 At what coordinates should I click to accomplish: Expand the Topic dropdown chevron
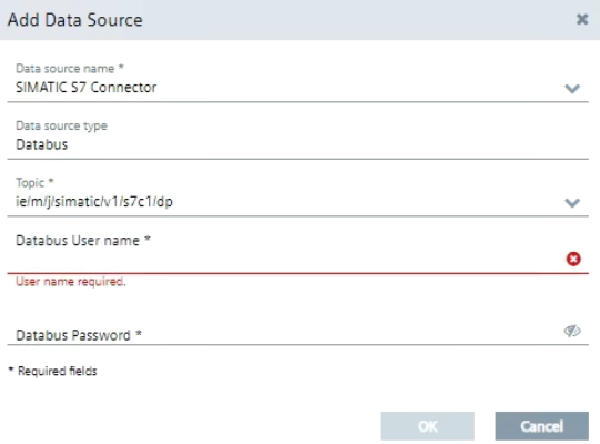tap(572, 203)
